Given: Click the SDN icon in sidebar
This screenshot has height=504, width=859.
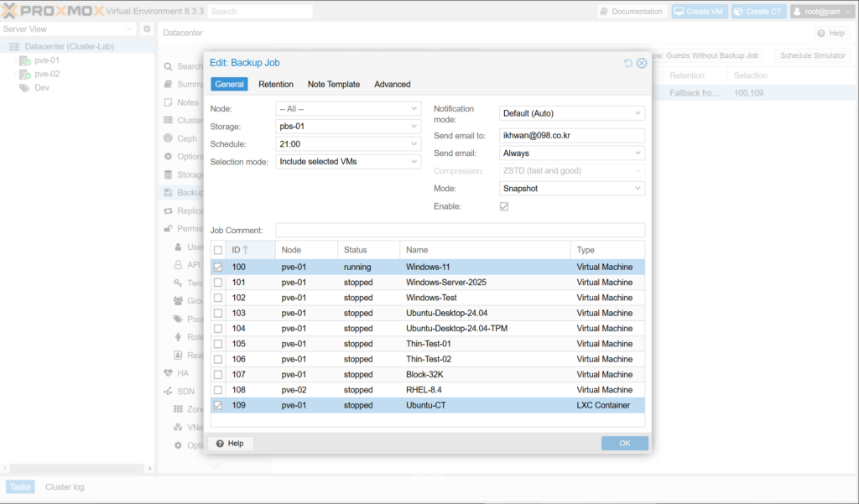Looking at the screenshot, I should (x=169, y=392).
